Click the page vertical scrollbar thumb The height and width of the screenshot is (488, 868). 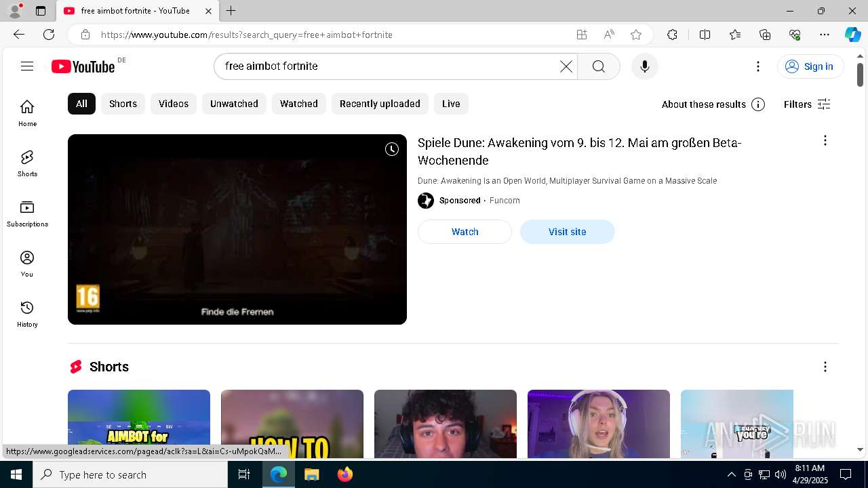(860, 75)
